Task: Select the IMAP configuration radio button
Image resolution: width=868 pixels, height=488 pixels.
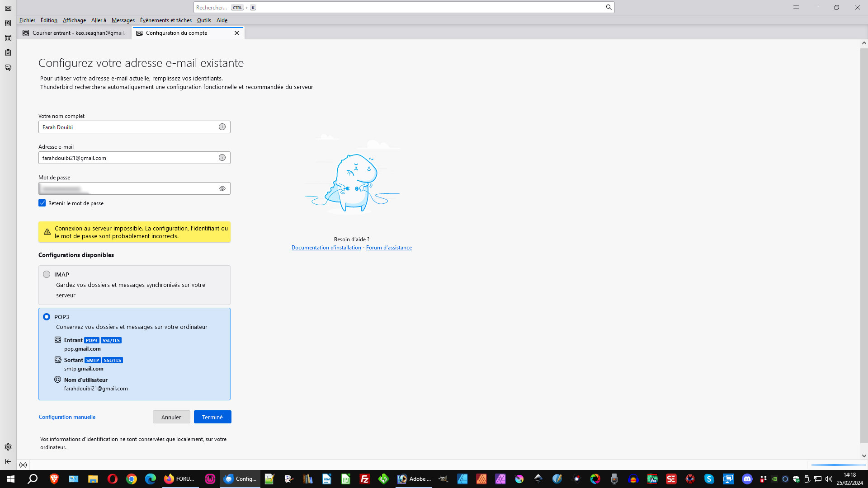Action: point(47,274)
